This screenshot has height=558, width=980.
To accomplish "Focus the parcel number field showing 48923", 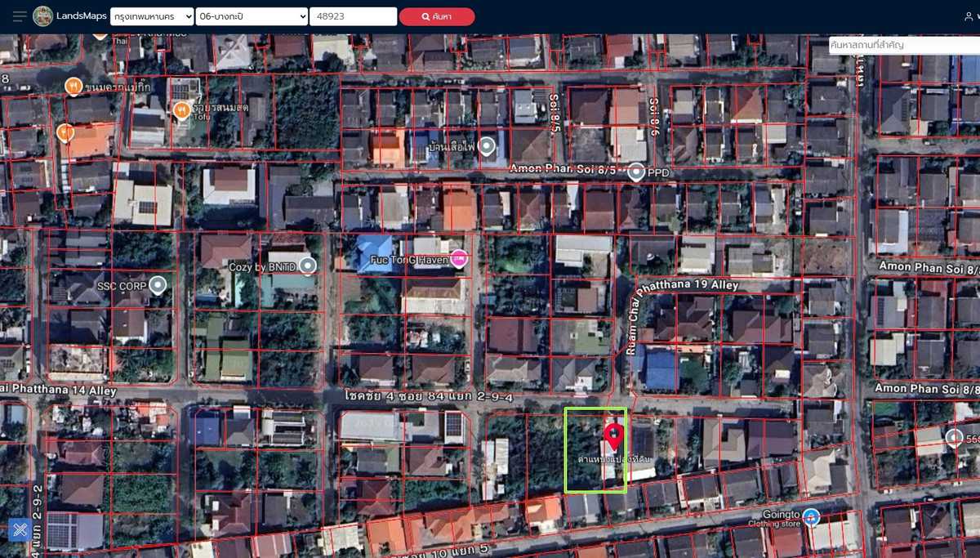I will pyautogui.click(x=353, y=16).
